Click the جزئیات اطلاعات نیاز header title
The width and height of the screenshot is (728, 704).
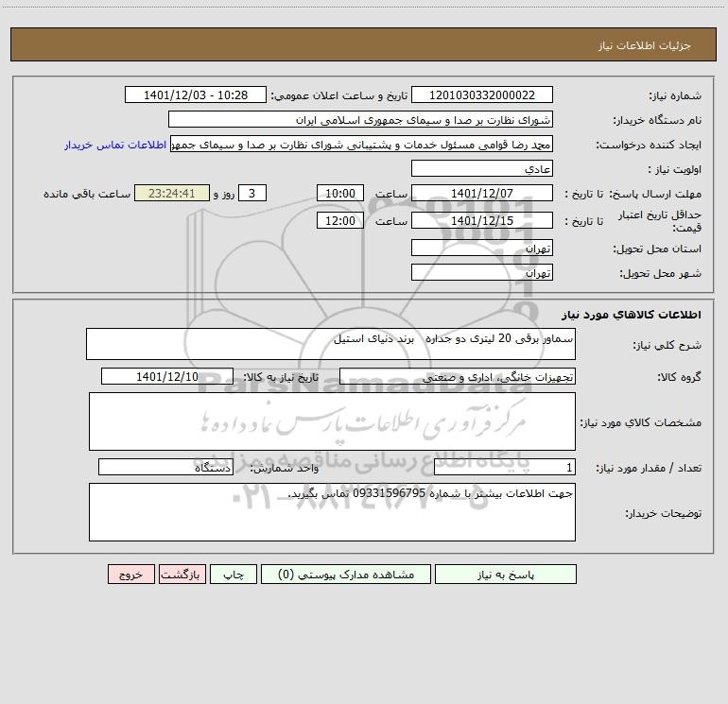[x=645, y=45]
